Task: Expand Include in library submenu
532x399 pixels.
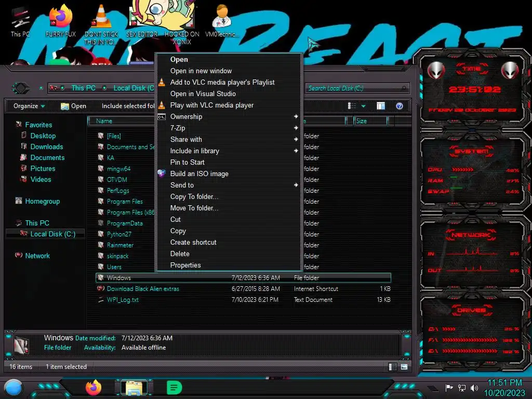Action: 230,151
